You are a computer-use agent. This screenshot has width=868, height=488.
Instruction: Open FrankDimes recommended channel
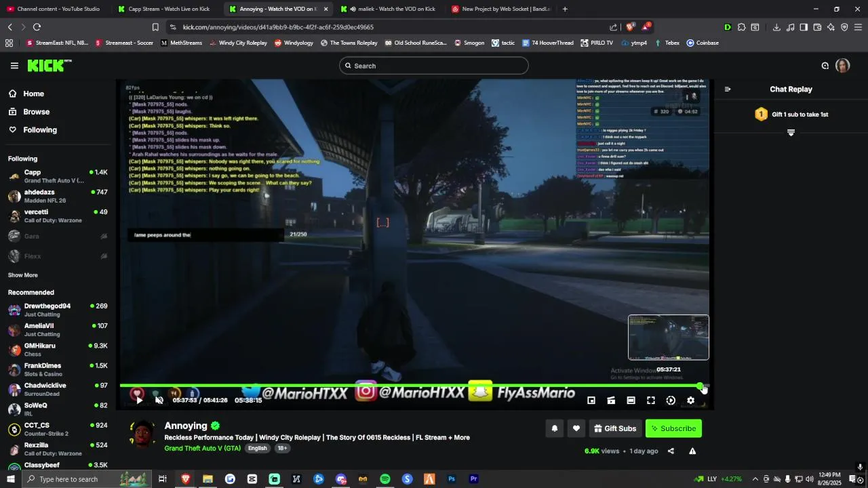tap(58, 370)
